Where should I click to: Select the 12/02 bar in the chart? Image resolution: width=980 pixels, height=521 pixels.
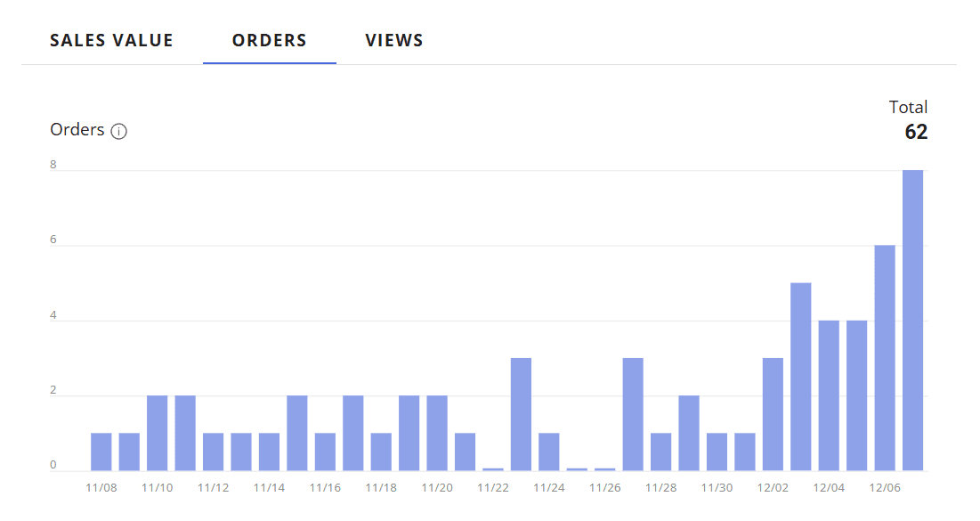tap(773, 414)
